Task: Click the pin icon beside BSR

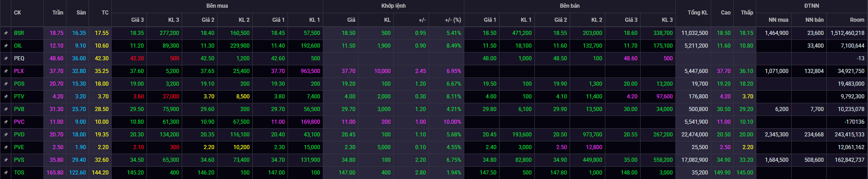Action: click(6, 33)
